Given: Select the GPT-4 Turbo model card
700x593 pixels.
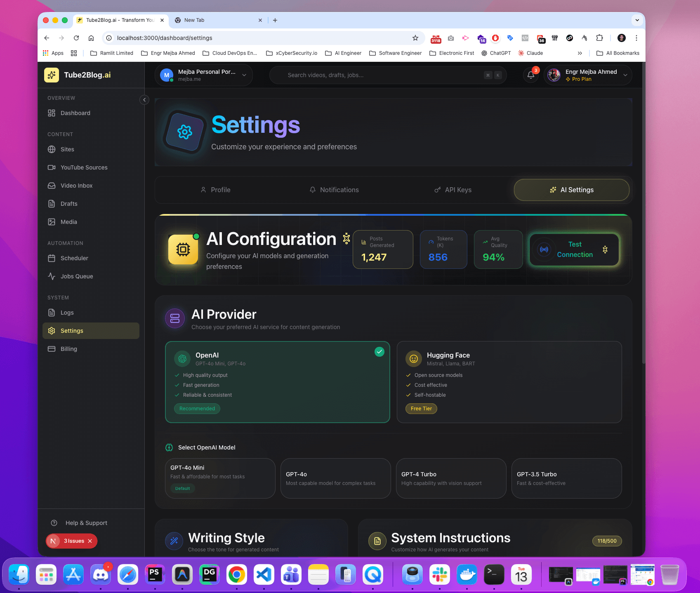Looking at the screenshot, I should click(451, 478).
